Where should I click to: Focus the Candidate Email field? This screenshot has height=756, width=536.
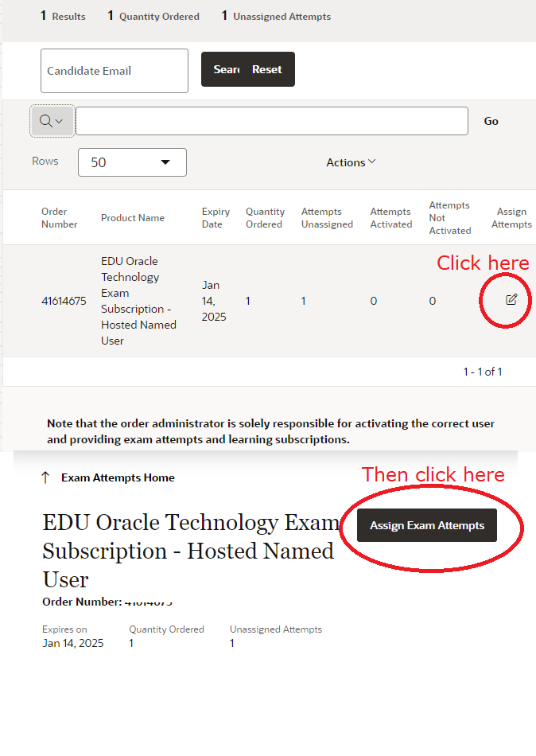(x=115, y=71)
